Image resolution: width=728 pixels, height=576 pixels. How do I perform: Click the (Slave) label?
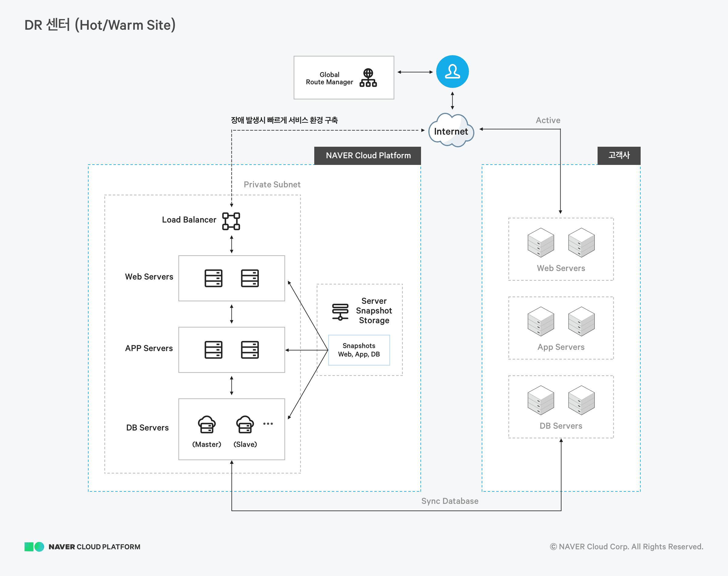click(245, 444)
